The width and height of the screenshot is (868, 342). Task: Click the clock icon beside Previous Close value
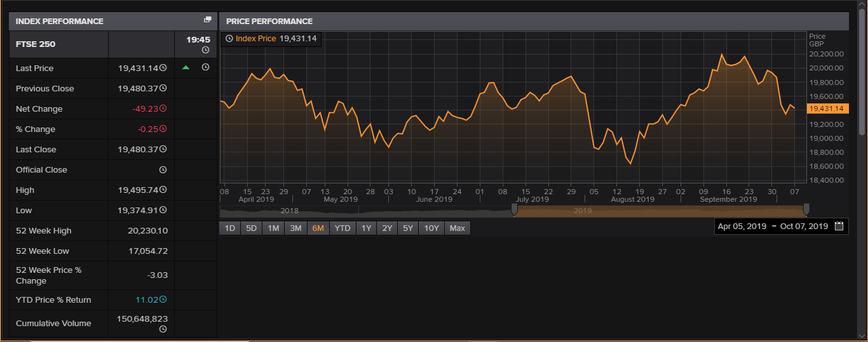(163, 88)
